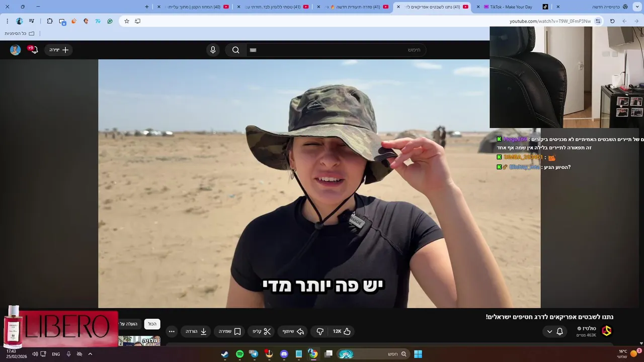This screenshot has height=362, width=644.
Task: Open the on-screen keyboard icon in search
Action: click(253, 50)
